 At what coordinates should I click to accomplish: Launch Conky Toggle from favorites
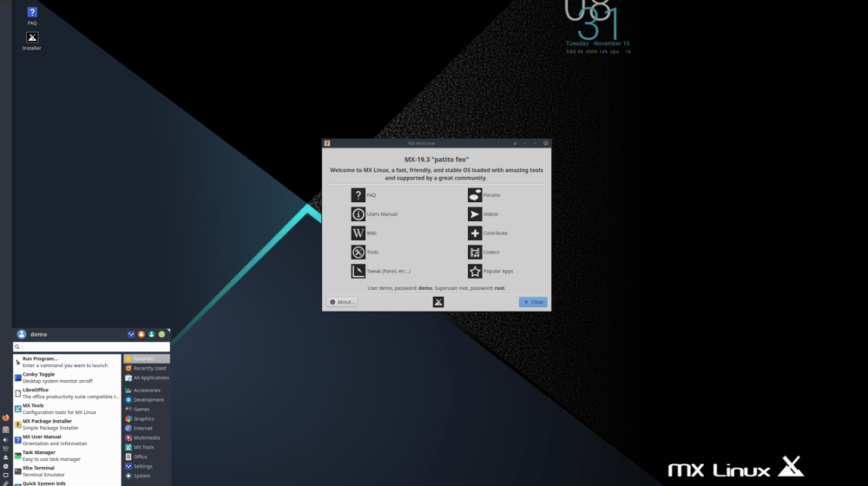tap(67, 378)
